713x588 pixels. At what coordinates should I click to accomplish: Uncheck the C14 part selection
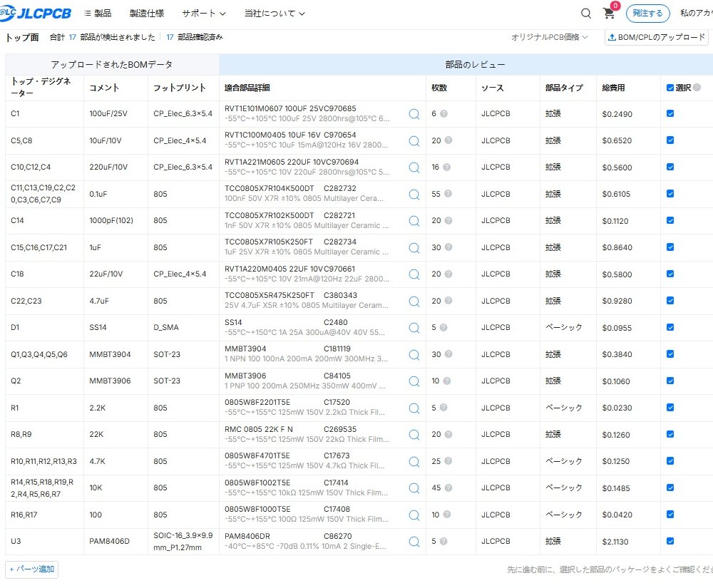tap(670, 220)
